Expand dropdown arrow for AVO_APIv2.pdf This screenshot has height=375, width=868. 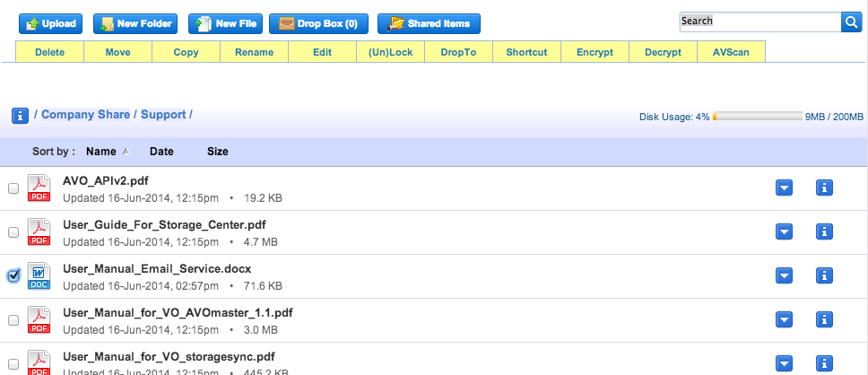pyautogui.click(x=784, y=187)
